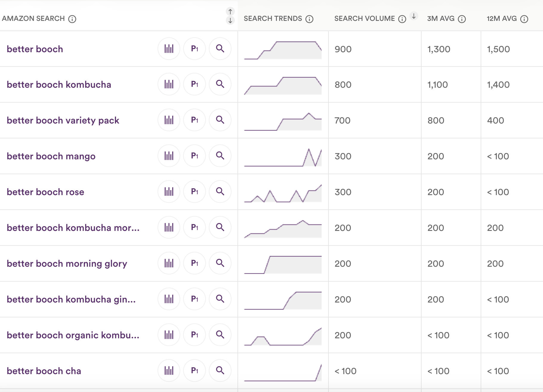The width and height of the screenshot is (543, 392).
Task: Click trend sparkline for better booch
Action: click(283, 50)
